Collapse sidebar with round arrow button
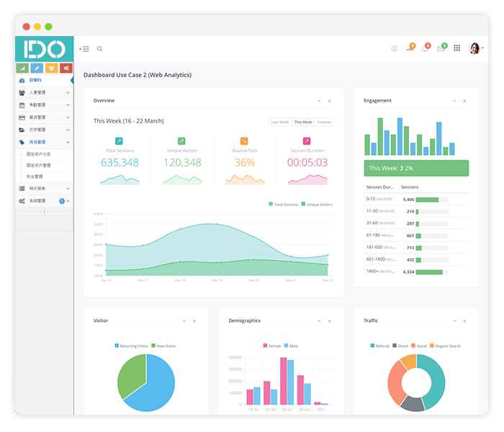Screen dimensions: 504x432 (x=45, y=212)
